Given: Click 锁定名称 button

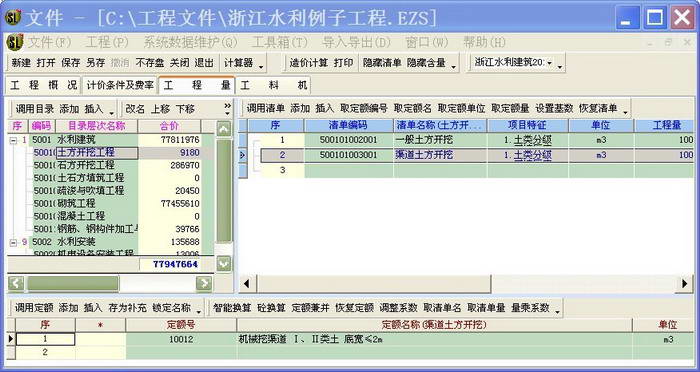Looking at the screenshot, I should point(171,308).
